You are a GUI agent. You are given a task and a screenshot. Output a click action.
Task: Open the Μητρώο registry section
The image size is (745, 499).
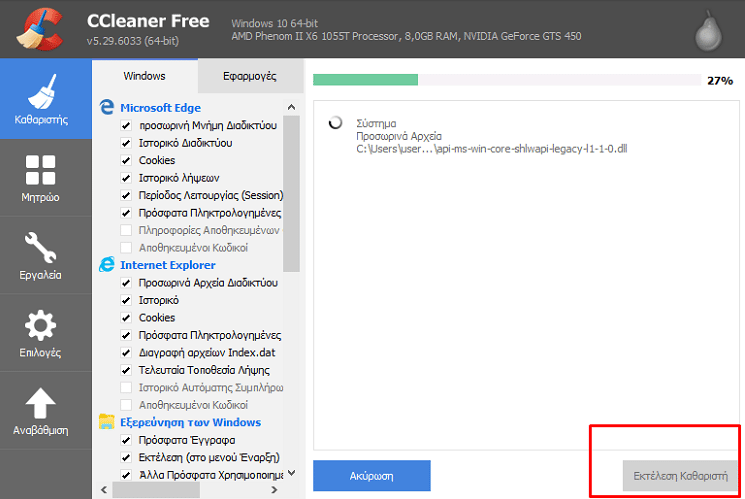[46, 178]
